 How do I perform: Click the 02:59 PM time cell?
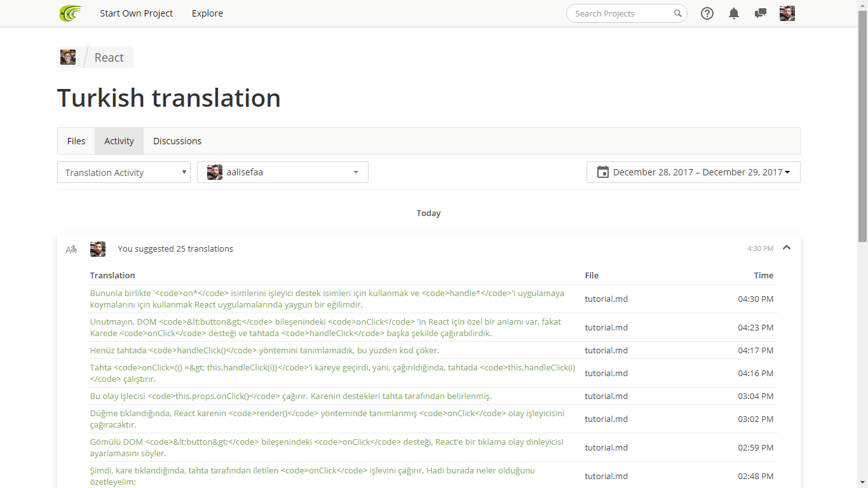(756, 447)
